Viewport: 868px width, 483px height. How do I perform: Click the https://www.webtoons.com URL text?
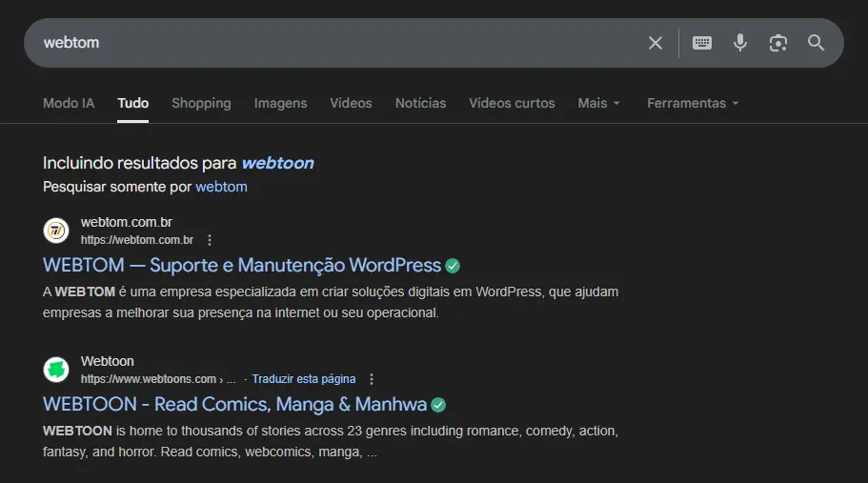click(149, 379)
